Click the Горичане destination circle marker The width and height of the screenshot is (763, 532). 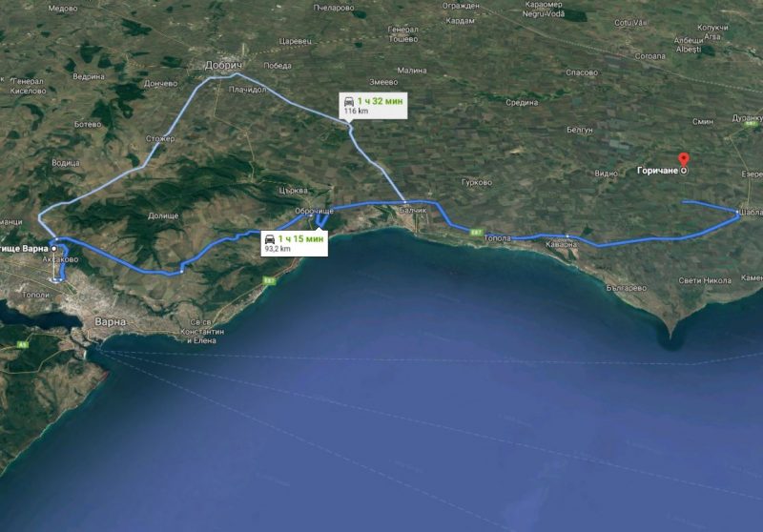[x=684, y=171]
